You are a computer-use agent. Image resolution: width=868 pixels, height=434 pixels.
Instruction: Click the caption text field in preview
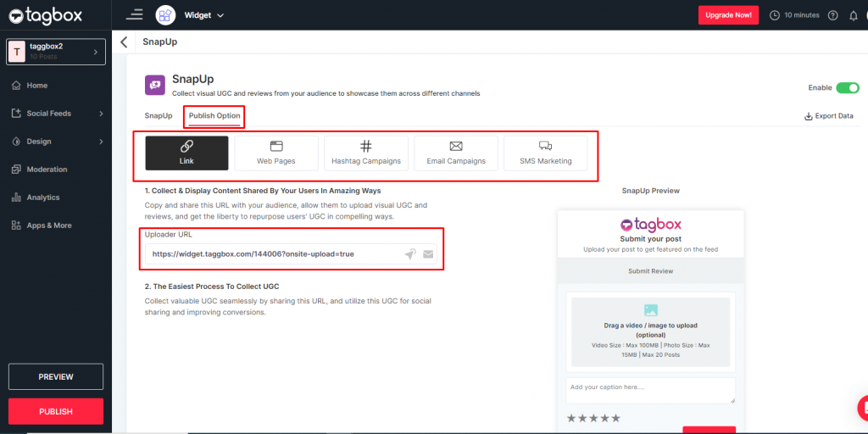[x=650, y=390]
